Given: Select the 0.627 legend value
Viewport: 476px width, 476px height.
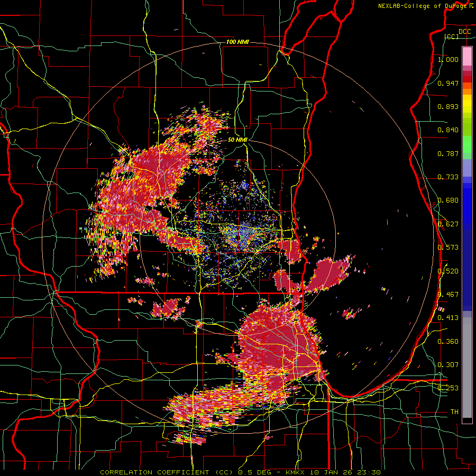Looking at the screenshot, I should [x=448, y=224].
